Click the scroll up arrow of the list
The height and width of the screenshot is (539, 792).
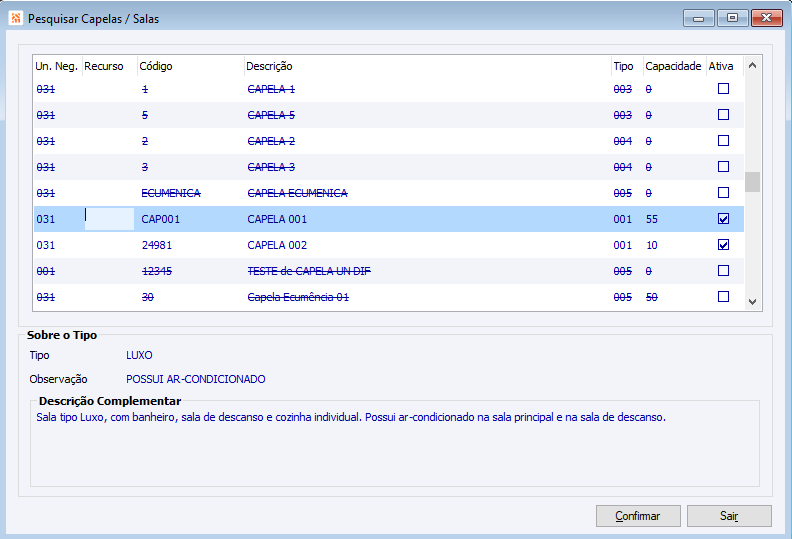752,66
